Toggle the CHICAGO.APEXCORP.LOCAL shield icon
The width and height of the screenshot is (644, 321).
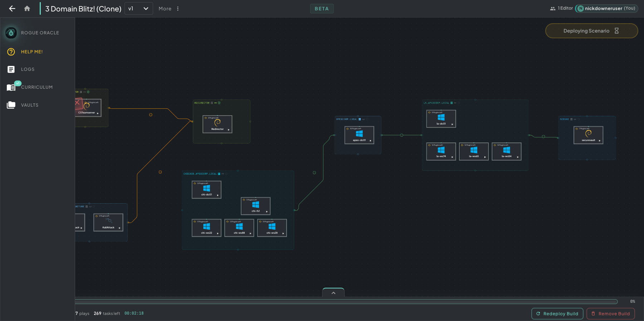(226, 174)
